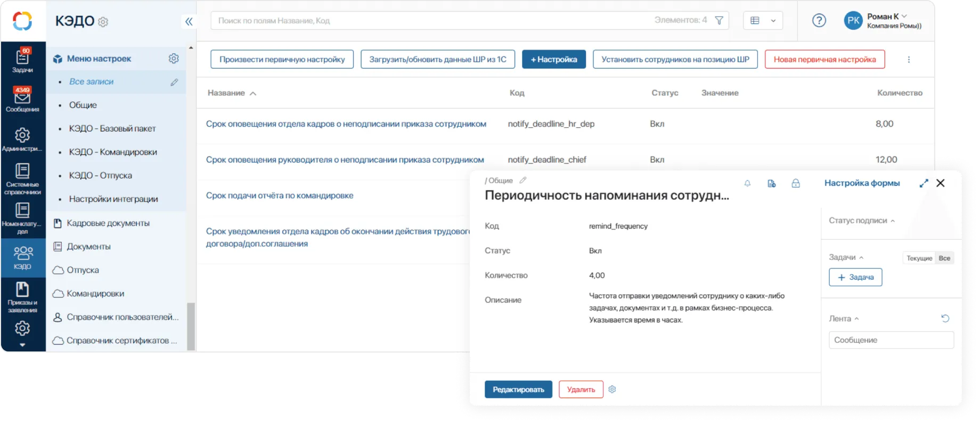Click the + Настройка button
980x426 pixels.
point(553,59)
